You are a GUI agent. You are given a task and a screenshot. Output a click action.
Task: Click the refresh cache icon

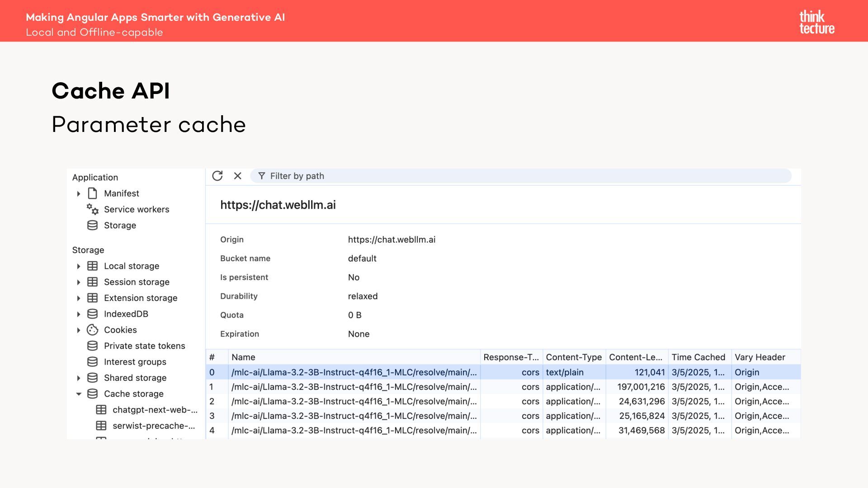coord(217,176)
